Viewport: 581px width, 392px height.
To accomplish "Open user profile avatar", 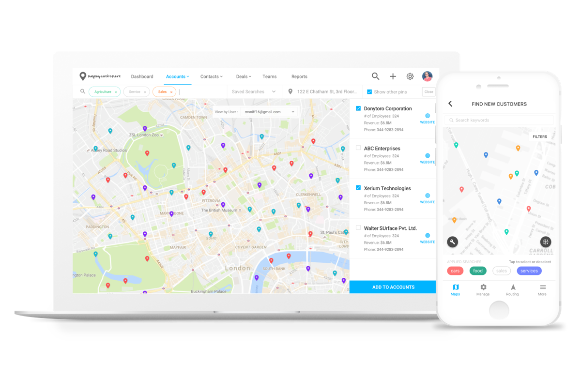I will [427, 76].
